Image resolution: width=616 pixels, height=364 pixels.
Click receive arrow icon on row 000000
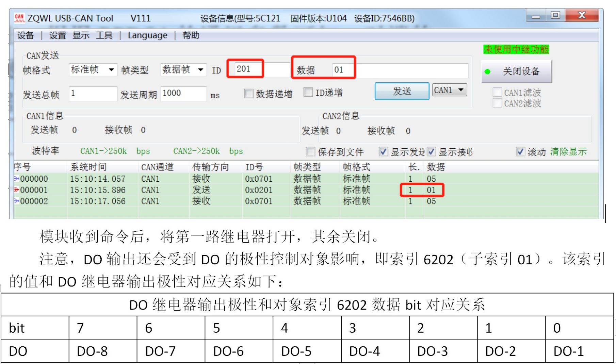pos(16,179)
